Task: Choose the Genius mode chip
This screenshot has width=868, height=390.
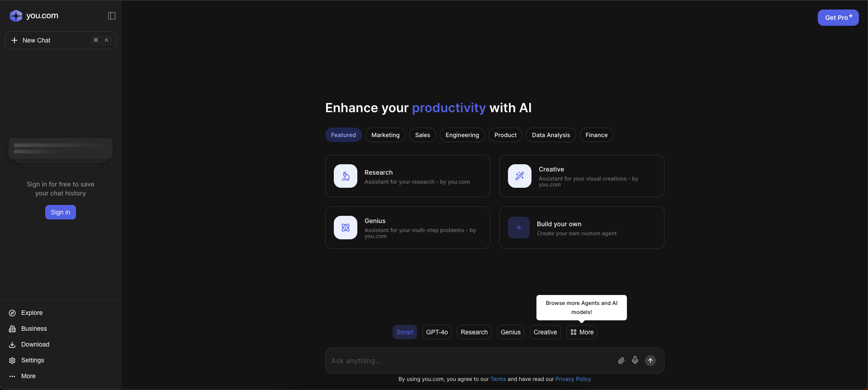Action: [511, 332]
